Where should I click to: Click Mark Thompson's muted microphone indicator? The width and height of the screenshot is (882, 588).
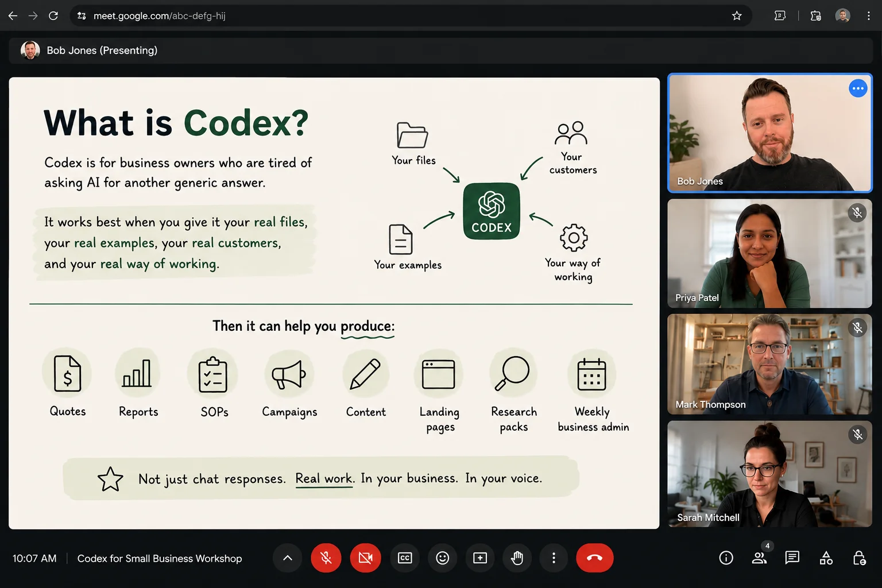click(857, 328)
